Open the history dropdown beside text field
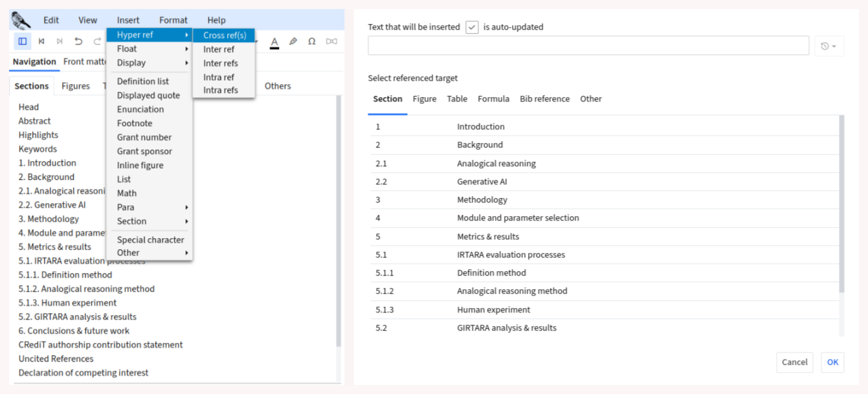The height and width of the screenshot is (394, 868). coord(829,46)
